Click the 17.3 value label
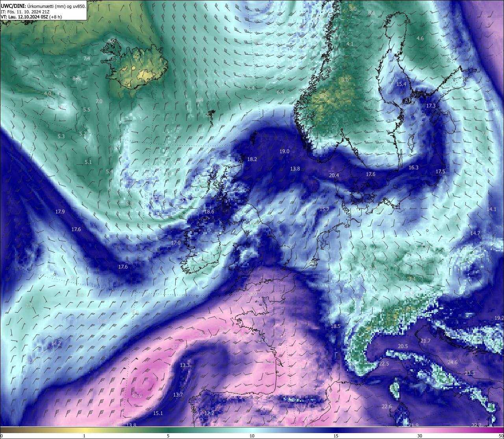Image resolution: width=504 pixels, height=439 pixels. point(431,106)
